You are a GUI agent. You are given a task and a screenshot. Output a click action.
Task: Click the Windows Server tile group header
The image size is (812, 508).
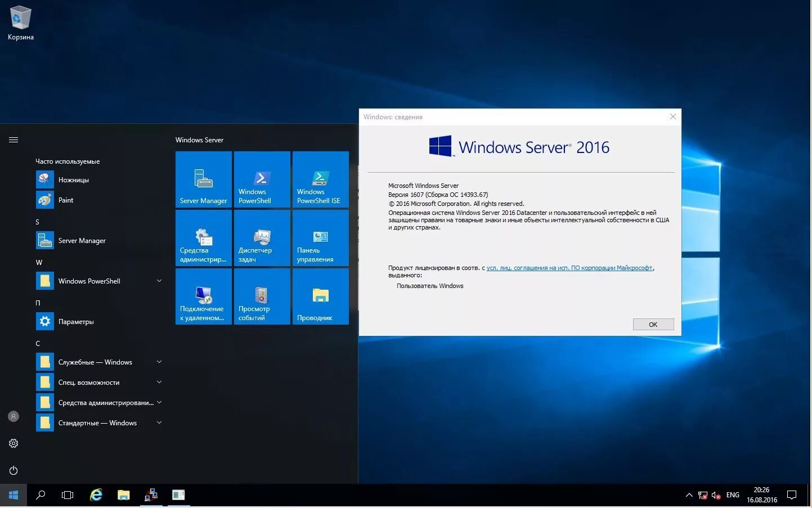pyautogui.click(x=199, y=140)
